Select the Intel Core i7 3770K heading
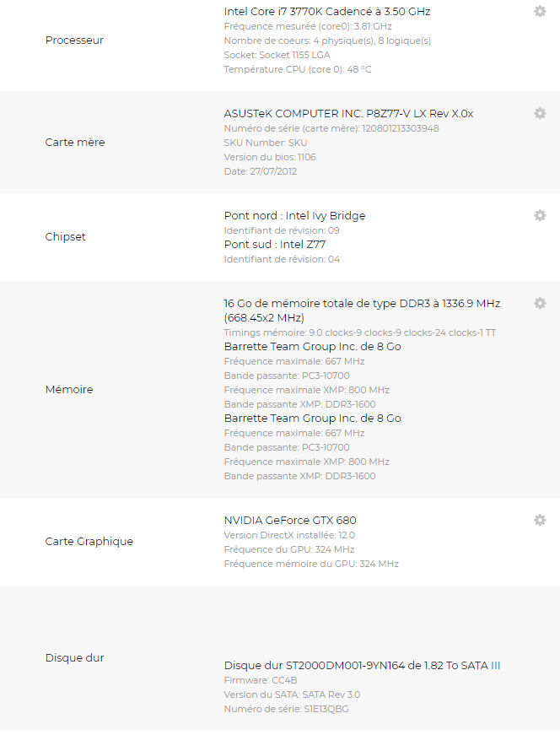Viewport: 560px width, 735px height. click(327, 12)
